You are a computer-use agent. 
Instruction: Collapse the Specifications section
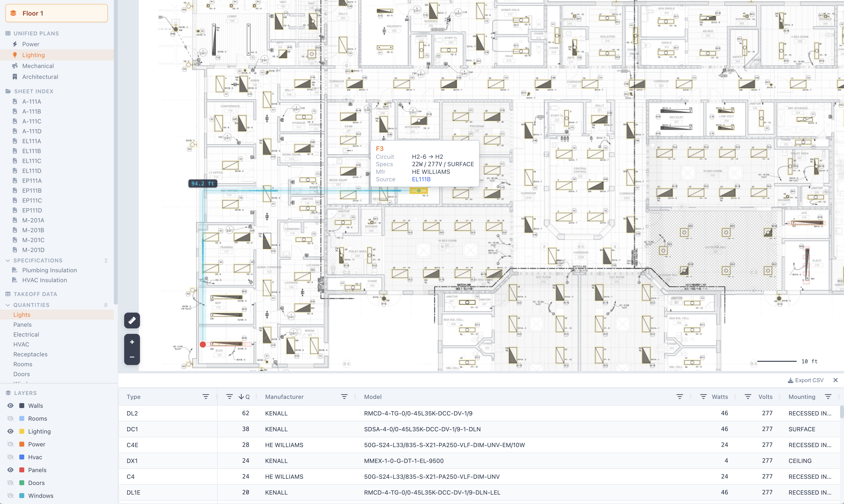8,260
